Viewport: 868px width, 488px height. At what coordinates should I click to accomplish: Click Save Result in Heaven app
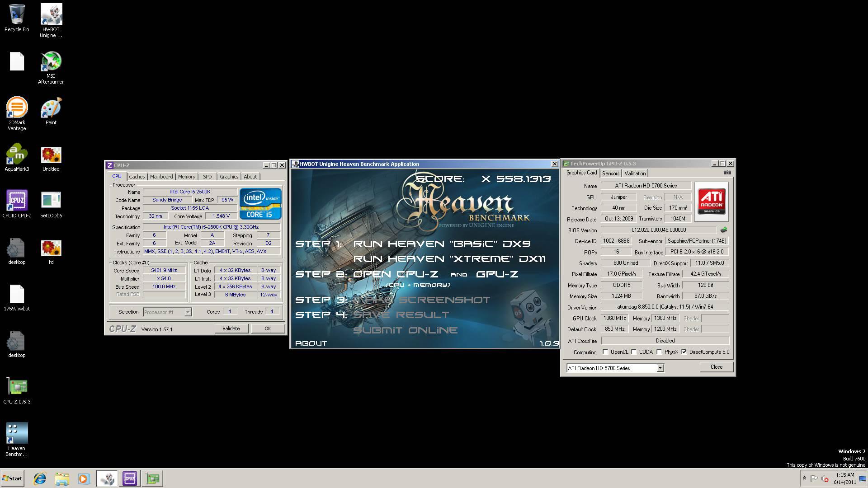tap(401, 315)
